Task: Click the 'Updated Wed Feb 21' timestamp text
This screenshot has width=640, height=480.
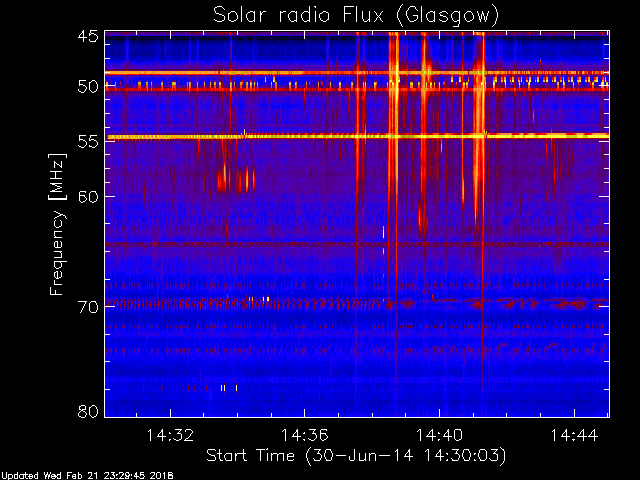Action: tap(87, 476)
